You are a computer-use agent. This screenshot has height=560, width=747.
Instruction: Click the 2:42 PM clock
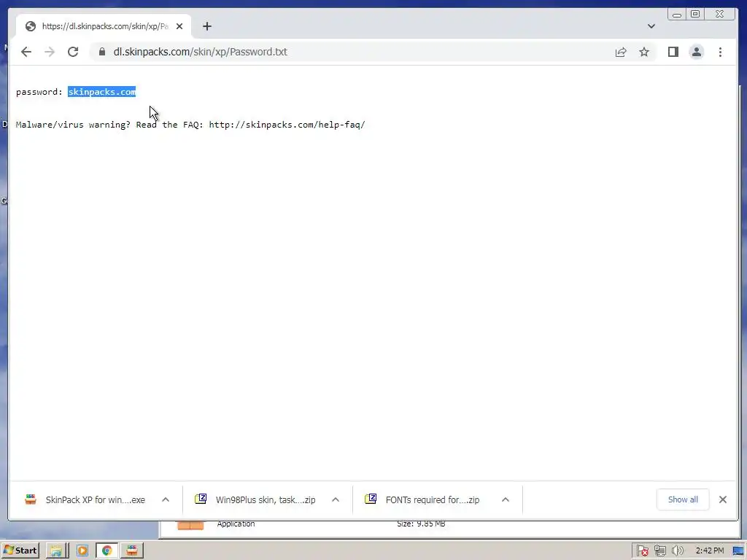coord(709,551)
